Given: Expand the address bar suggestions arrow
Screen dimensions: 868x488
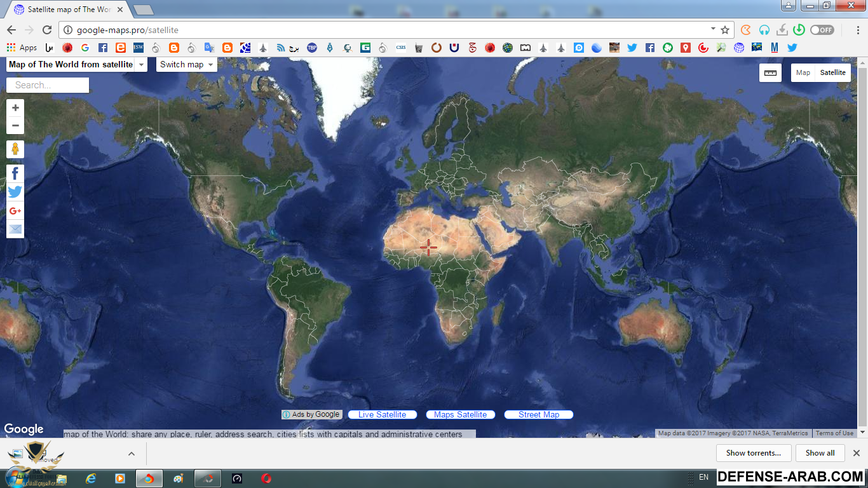Looking at the screenshot, I should [713, 29].
